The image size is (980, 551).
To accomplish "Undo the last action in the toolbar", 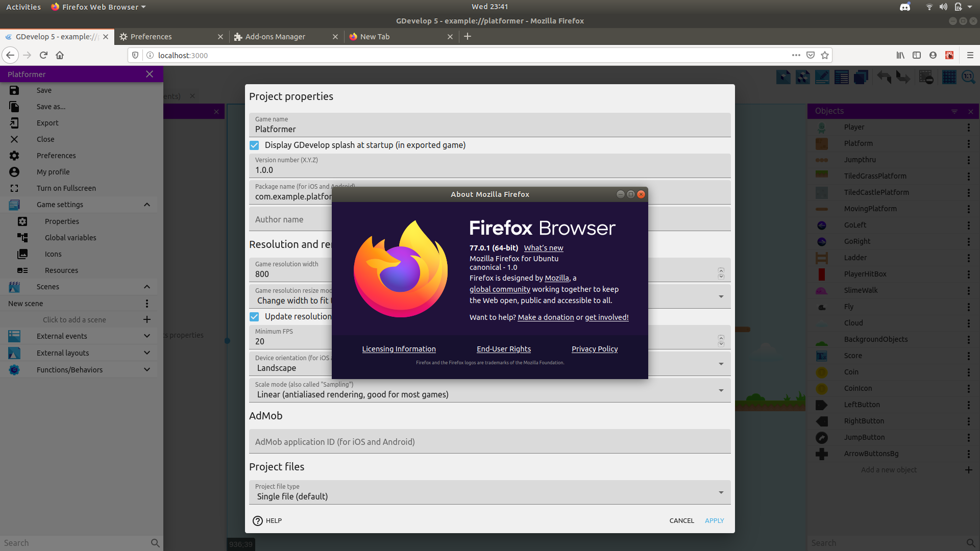I will pos(884,77).
